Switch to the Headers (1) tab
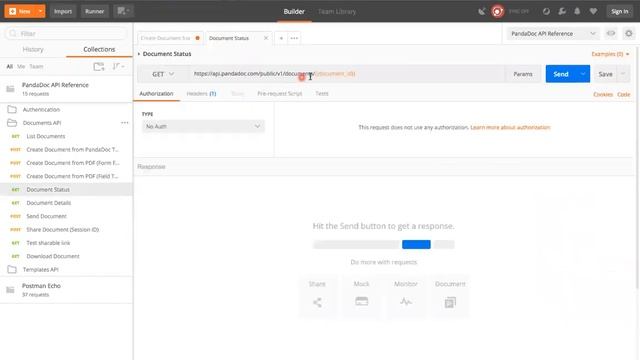 pos(201,93)
